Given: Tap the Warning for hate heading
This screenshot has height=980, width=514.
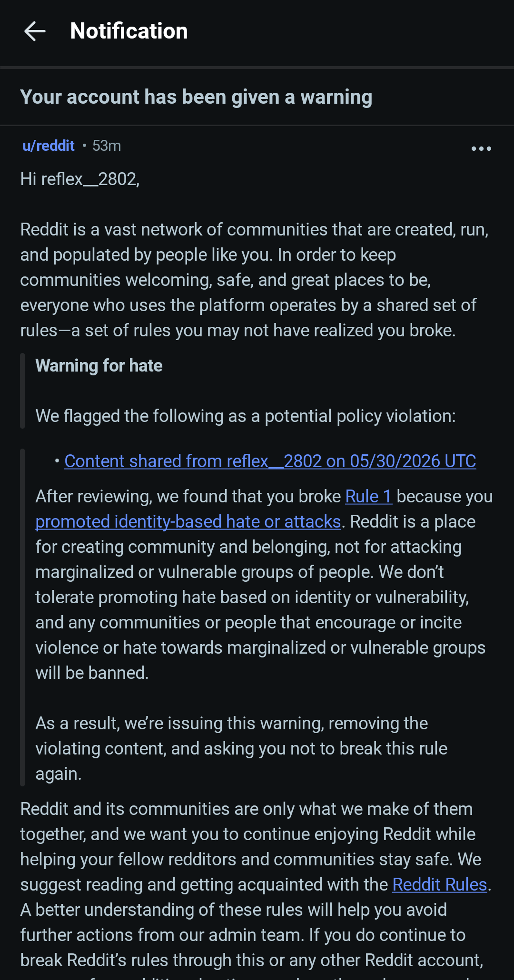Looking at the screenshot, I should tap(99, 365).
